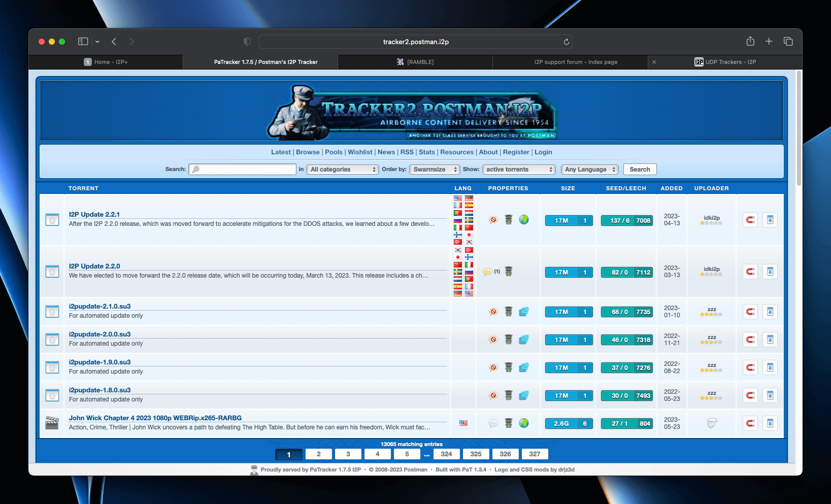Click the movie clapperboard category icon for John Wick
The height and width of the screenshot is (504, 831).
(x=52, y=423)
